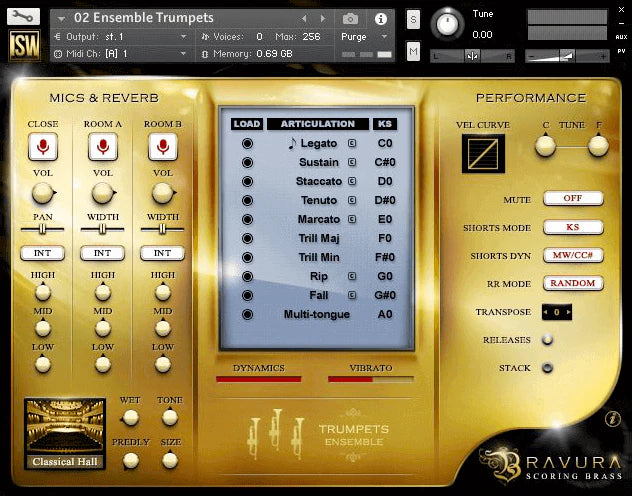Toggle Sustain articulation load button
The height and width of the screenshot is (496, 632).
tap(247, 162)
